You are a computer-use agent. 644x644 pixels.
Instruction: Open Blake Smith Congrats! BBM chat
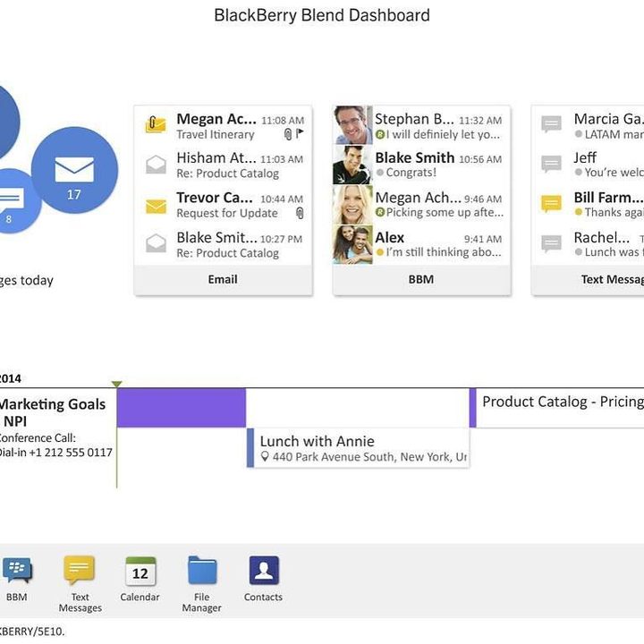(421, 165)
